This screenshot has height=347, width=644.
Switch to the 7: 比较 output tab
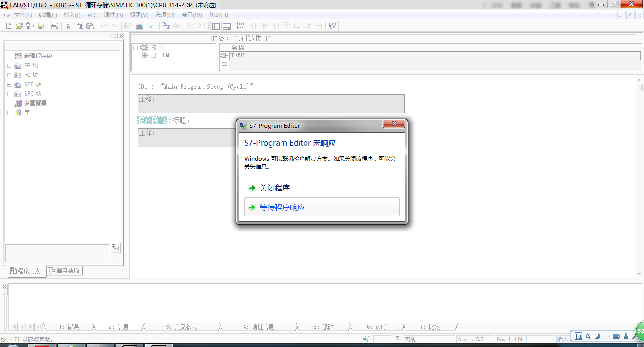pyautogui.click(x=430, y=327)
